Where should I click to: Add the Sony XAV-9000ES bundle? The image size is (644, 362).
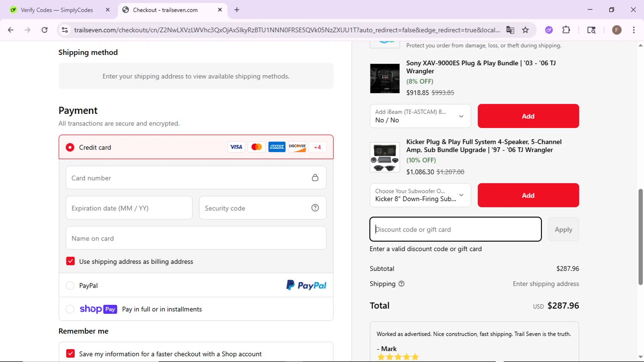pos(528,116)
